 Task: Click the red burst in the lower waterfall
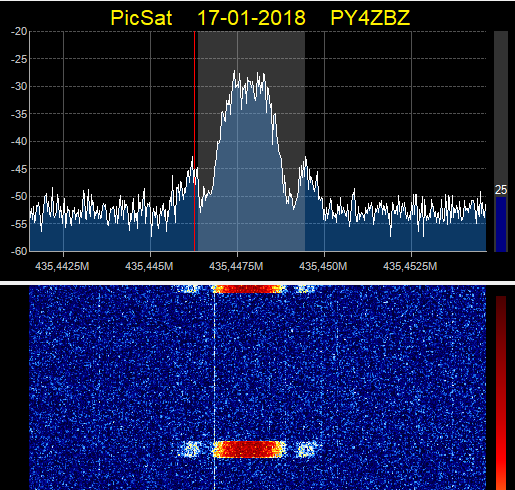[x=249, y=449]
